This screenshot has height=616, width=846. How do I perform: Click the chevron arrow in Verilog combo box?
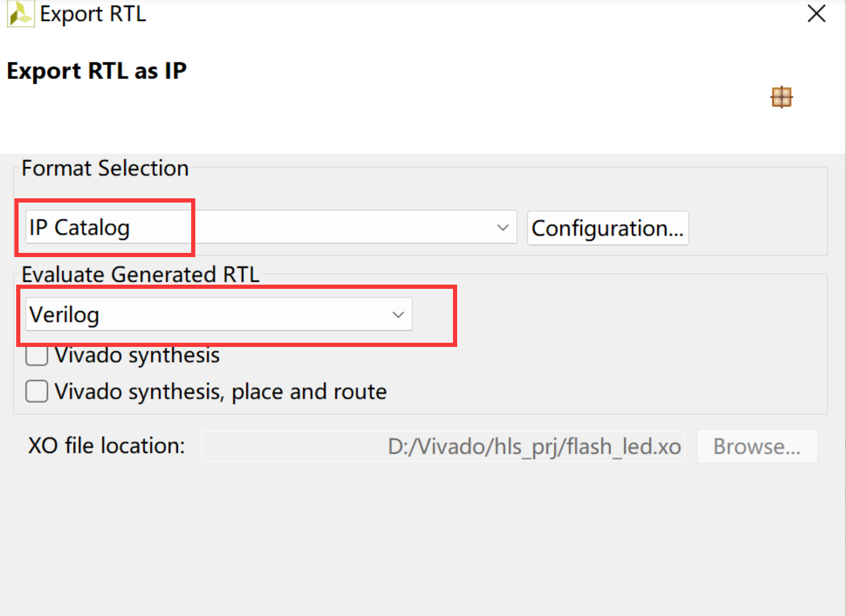[398, 315]
